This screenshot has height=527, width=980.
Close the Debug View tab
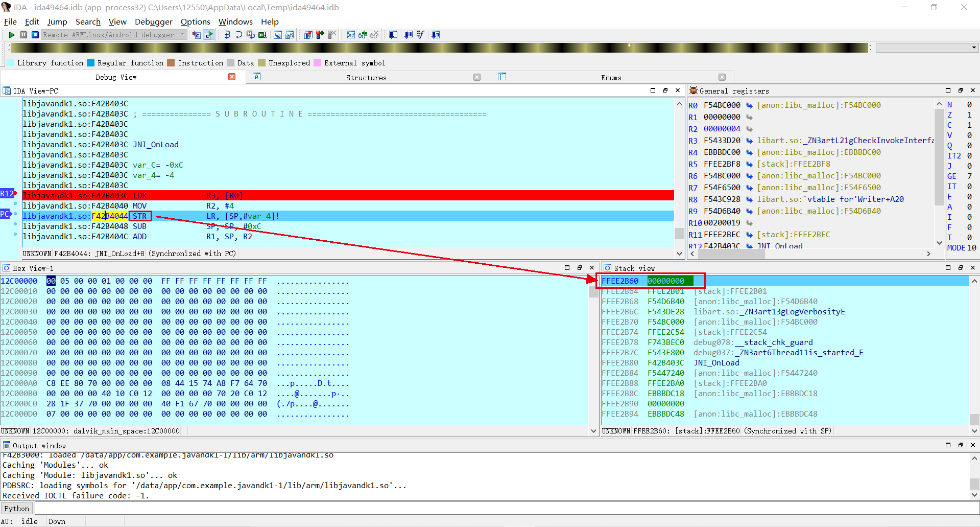click(x=232, y=77)
